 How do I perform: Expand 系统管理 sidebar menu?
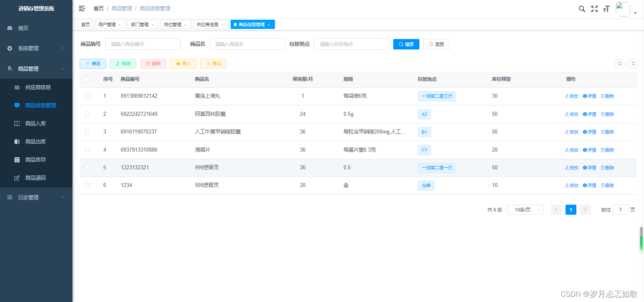click(x=36, y=48)
